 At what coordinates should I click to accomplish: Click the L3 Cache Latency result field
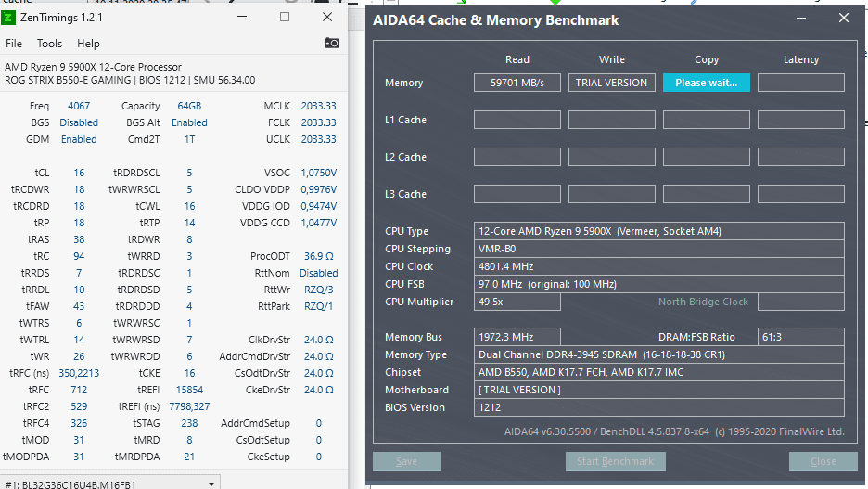(801, 194)
